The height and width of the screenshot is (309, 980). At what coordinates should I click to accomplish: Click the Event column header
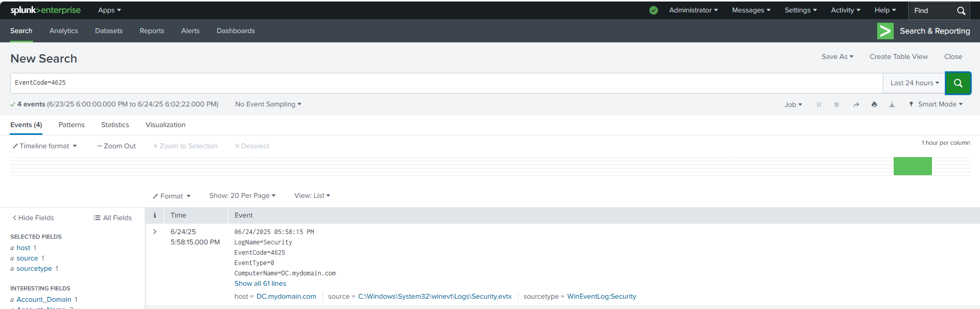243,215
